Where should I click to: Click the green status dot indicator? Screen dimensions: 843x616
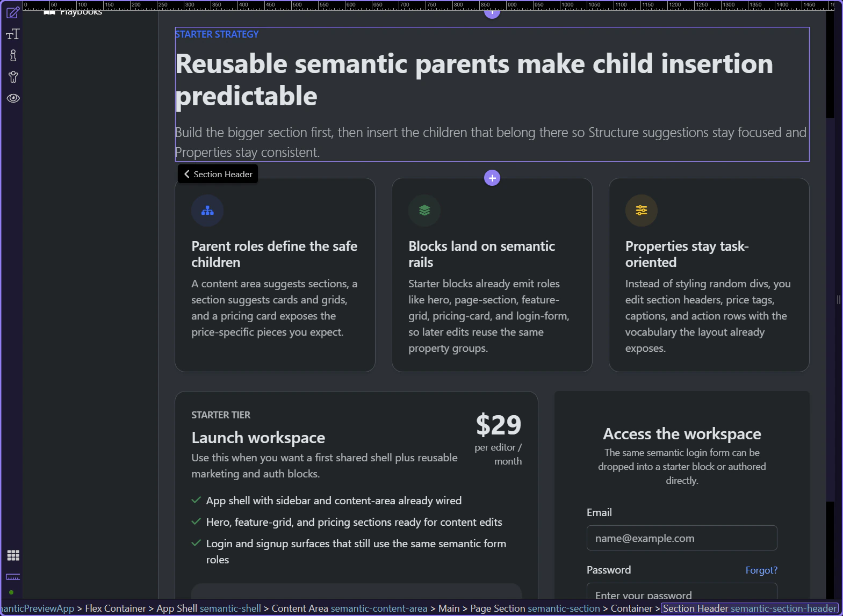pyautogui.click(x=11, y=592)
